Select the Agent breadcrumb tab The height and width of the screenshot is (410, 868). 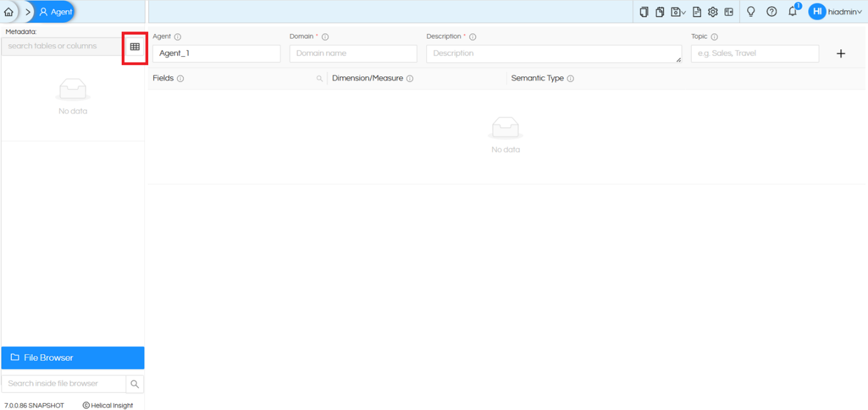click(x=55, y=12)
